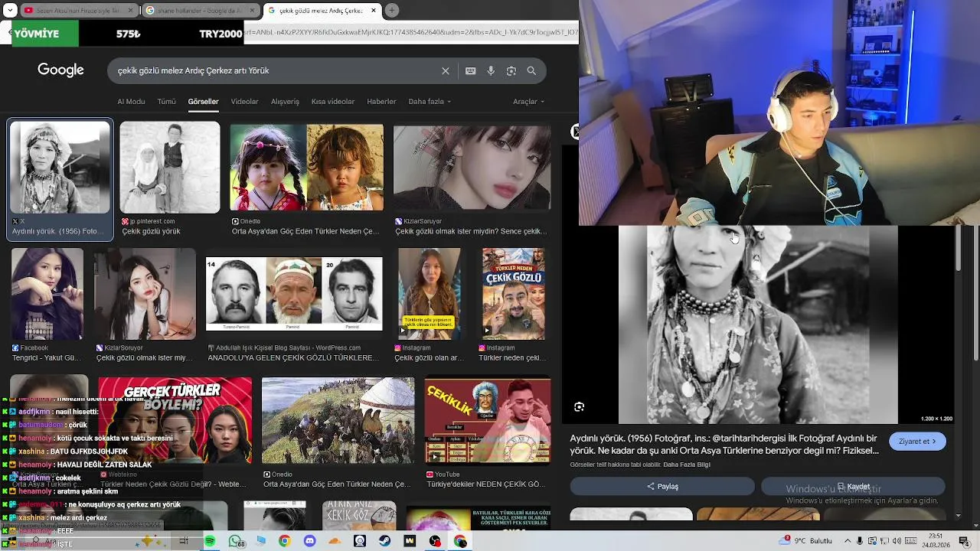Screen dimensions: 980x551
Task: Open WhatsApp from the taskbar
Action: 235,541
